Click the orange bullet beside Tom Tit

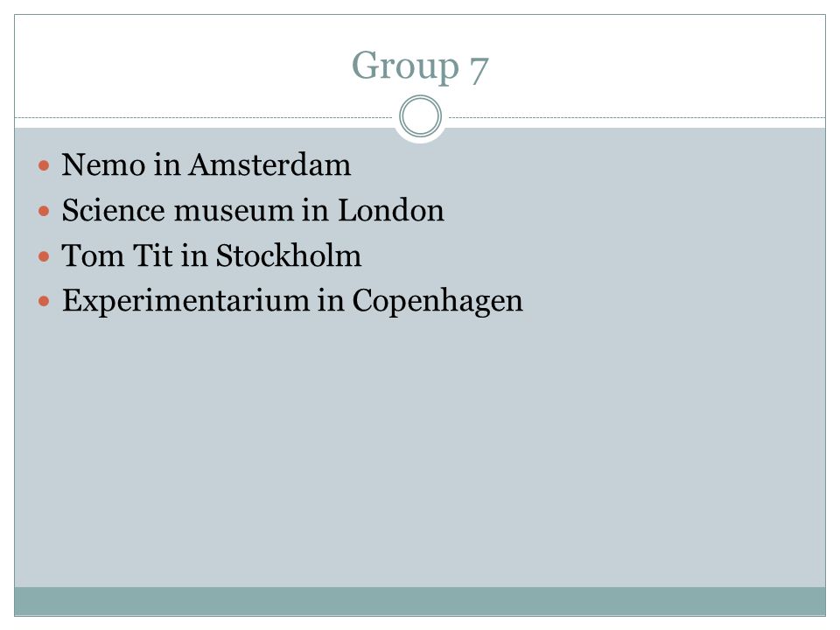(44, 256)
